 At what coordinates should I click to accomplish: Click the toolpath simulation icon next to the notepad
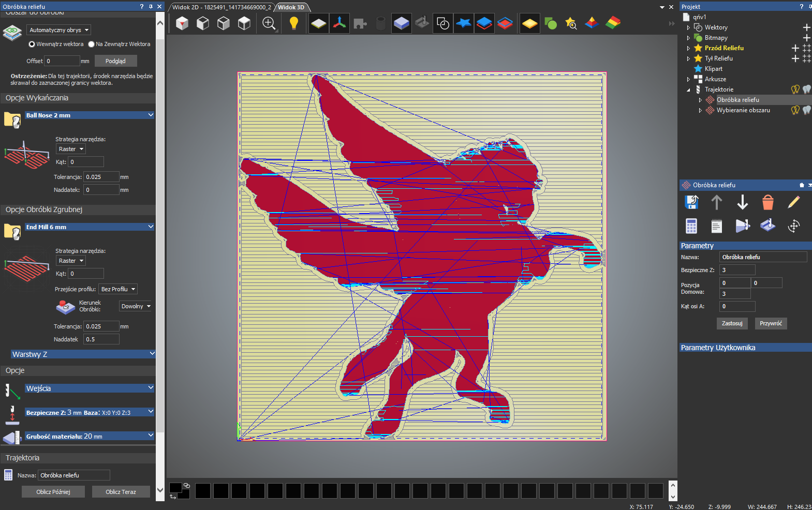point(743,226)
